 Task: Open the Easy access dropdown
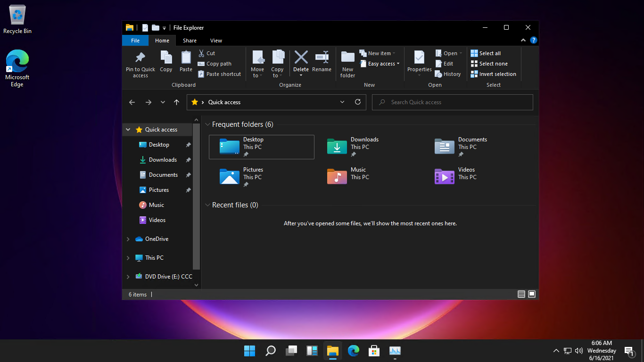tap(380, 63)
